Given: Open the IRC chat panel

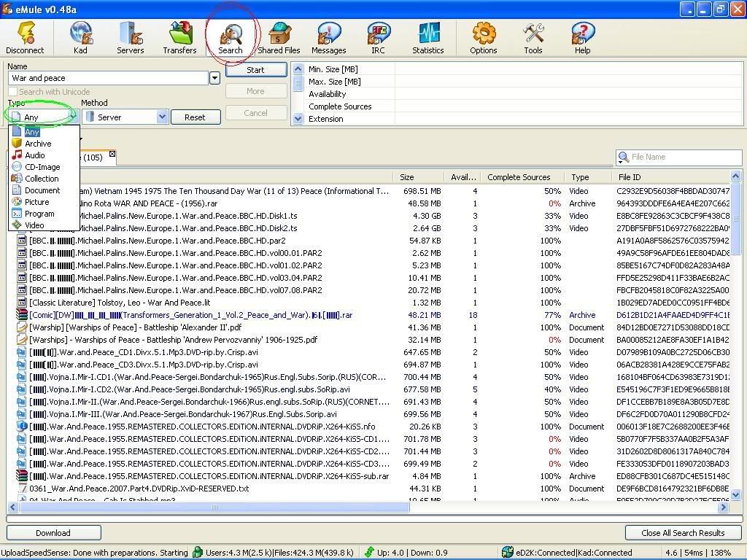Looking at the screenshot, I should pos(378,38).
